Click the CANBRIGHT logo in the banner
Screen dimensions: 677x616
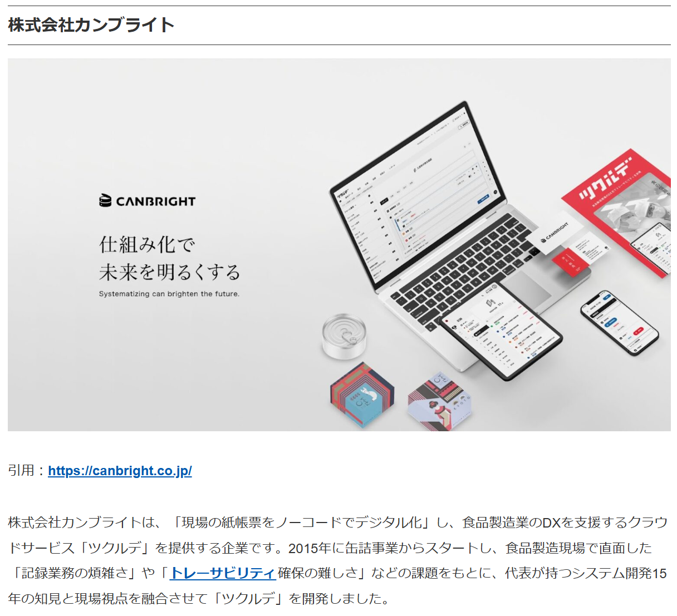pos(148,201)
